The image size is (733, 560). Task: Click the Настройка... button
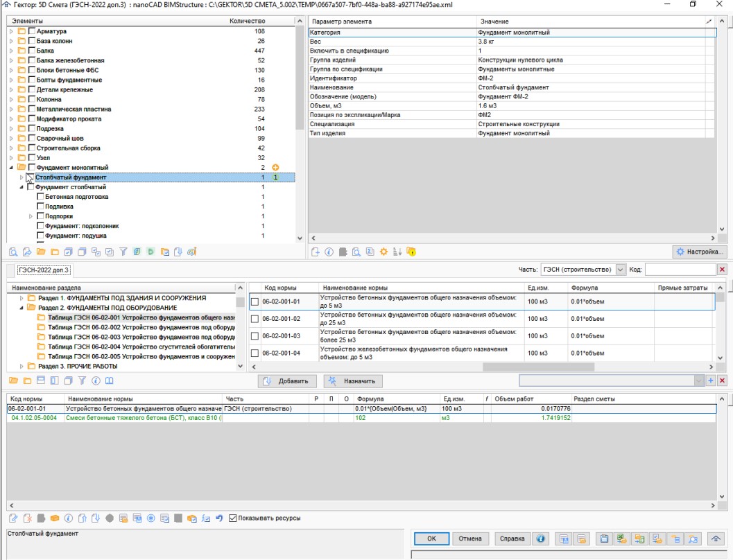699,251
